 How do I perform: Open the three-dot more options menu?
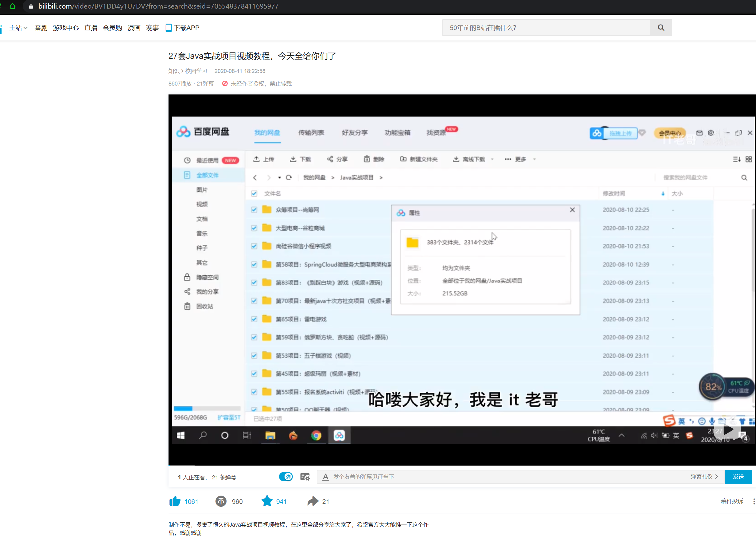[754, 501]
